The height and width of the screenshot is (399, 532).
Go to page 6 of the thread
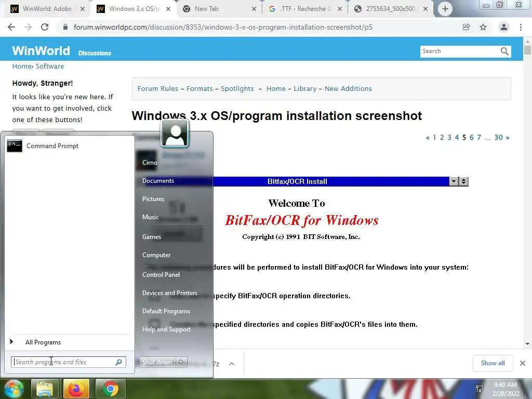pyautogui.click(x=471, y=137)
